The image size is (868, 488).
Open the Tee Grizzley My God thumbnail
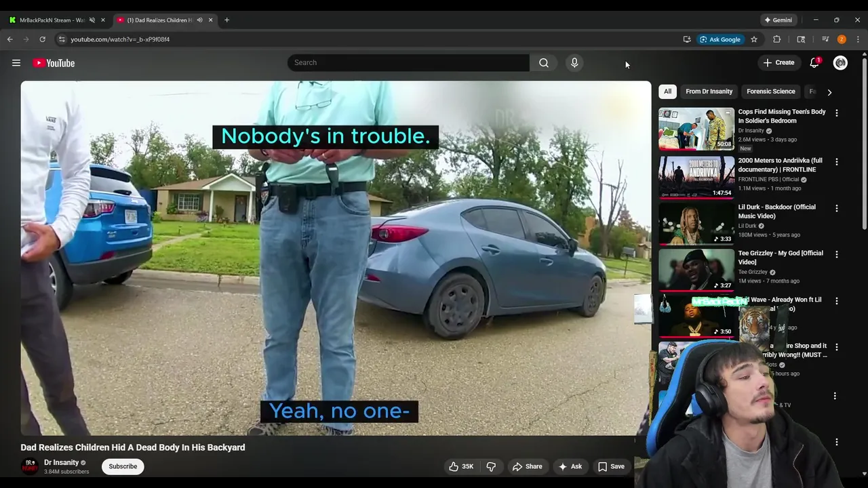tap(696, 270)
